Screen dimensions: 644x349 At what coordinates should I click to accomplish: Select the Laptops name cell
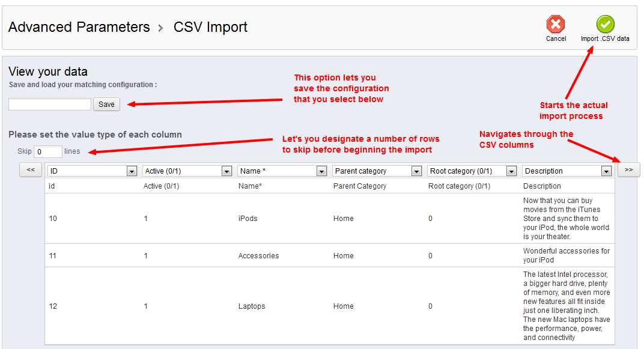[x=252, y=306]
